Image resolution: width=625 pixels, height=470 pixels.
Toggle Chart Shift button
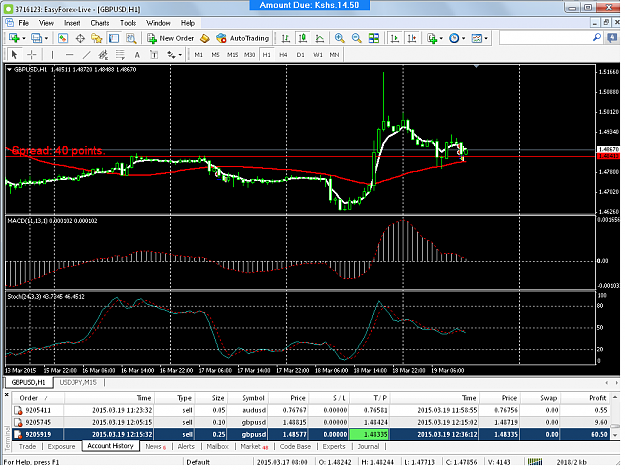[411, 38]
